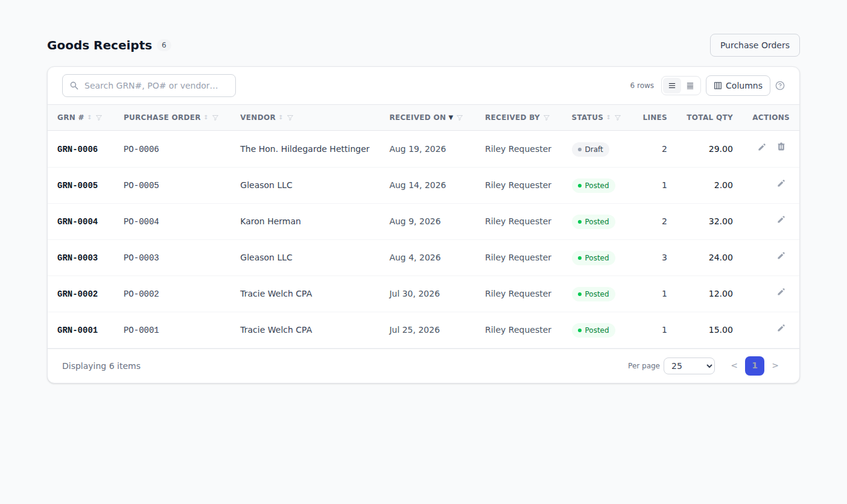Viewport: 847px width, 504px height.
Task: Open the Vendor column filter funnel
Action: point(290,118)
